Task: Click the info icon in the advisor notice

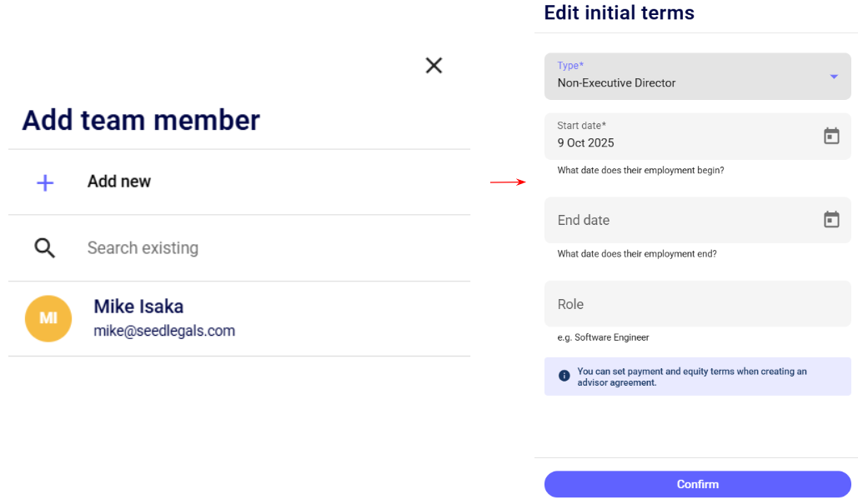Action: (x=564, y=377)
